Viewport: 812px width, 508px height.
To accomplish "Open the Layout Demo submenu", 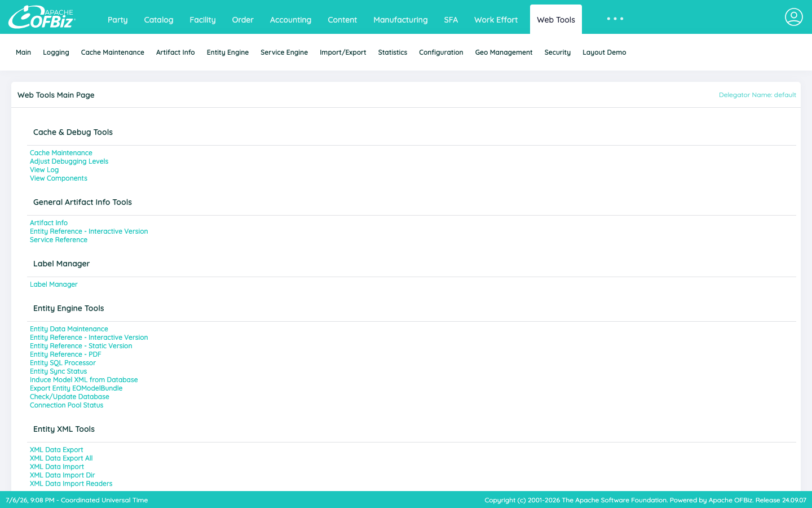I will (x=604, y=52).
